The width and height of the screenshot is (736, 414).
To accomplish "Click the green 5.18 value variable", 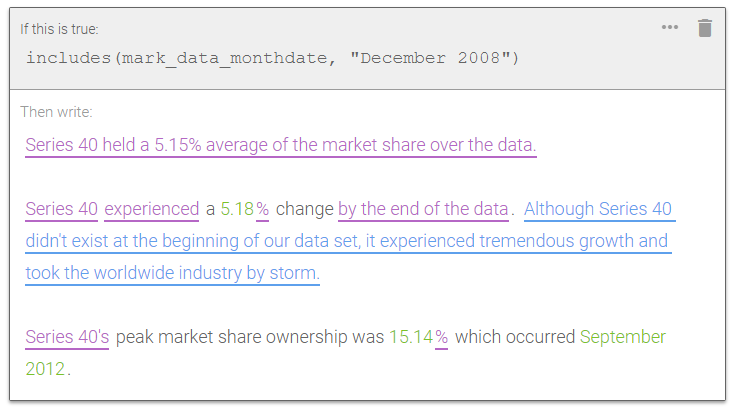I will [237, 209].
